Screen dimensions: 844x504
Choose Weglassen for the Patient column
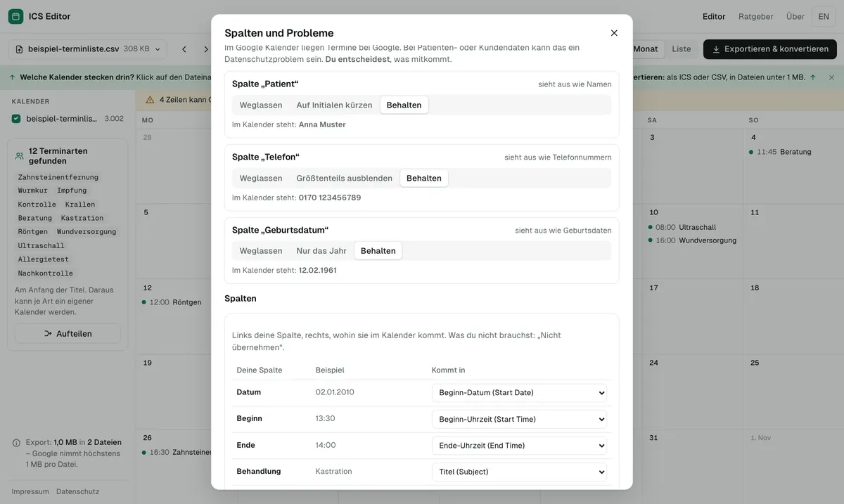(261, 105)
